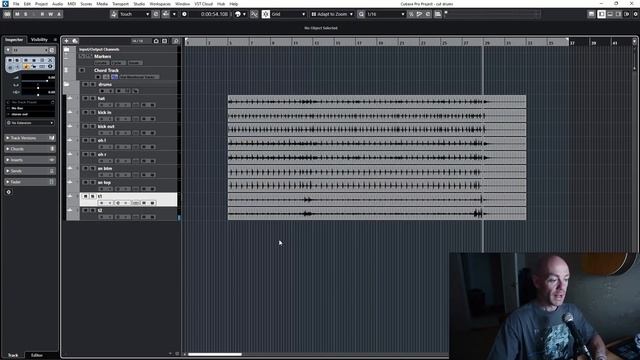Click the Editor tab at bottom left

click(37, 355)
